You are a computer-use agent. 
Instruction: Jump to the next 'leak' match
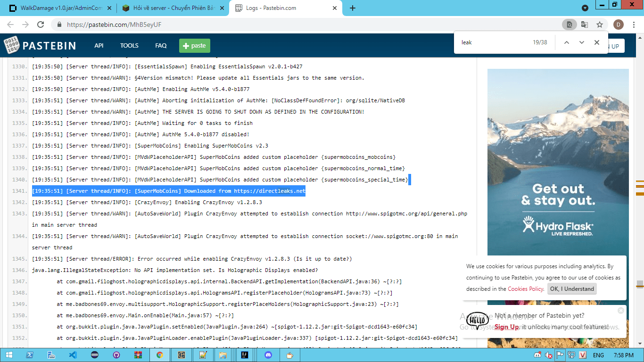582,42
